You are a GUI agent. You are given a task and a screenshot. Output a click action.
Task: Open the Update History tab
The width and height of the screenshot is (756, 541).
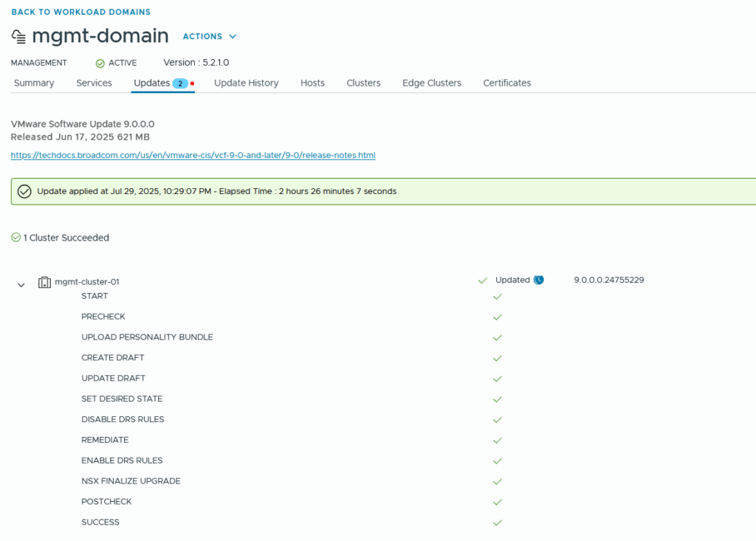click(x=246, y=83)
